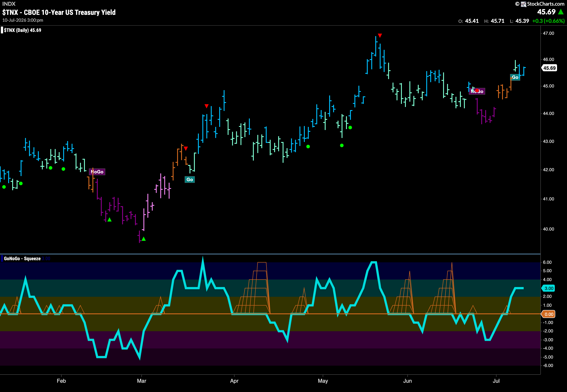Click the red triangle near late March high
Screen dimensions: 567x392
pos(206,106)
